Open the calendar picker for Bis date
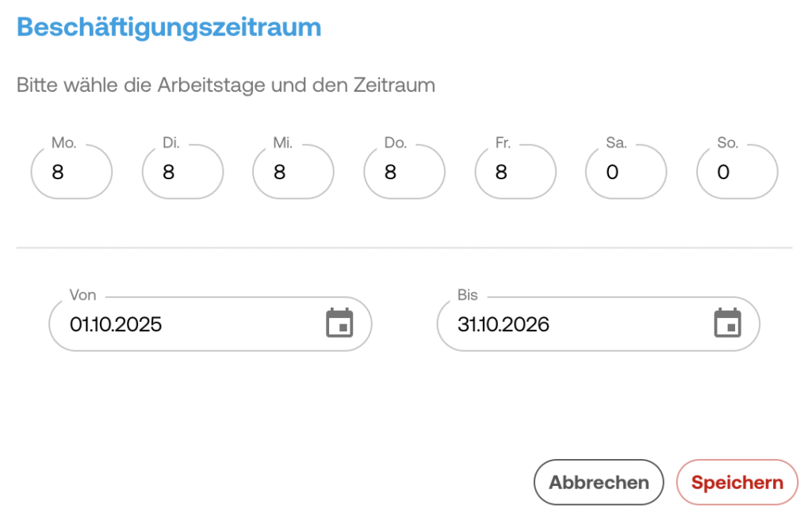812x524 pixels. point(727,323)
